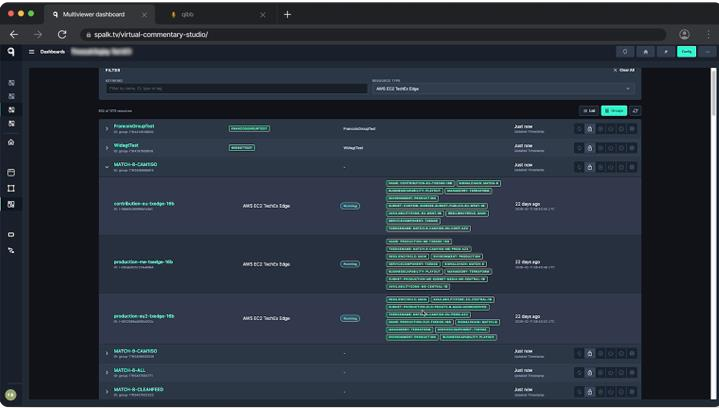The image size is (719, 408).
Task: Close the Multiviewer dashboard browser tab
Action: click(144, 15)
